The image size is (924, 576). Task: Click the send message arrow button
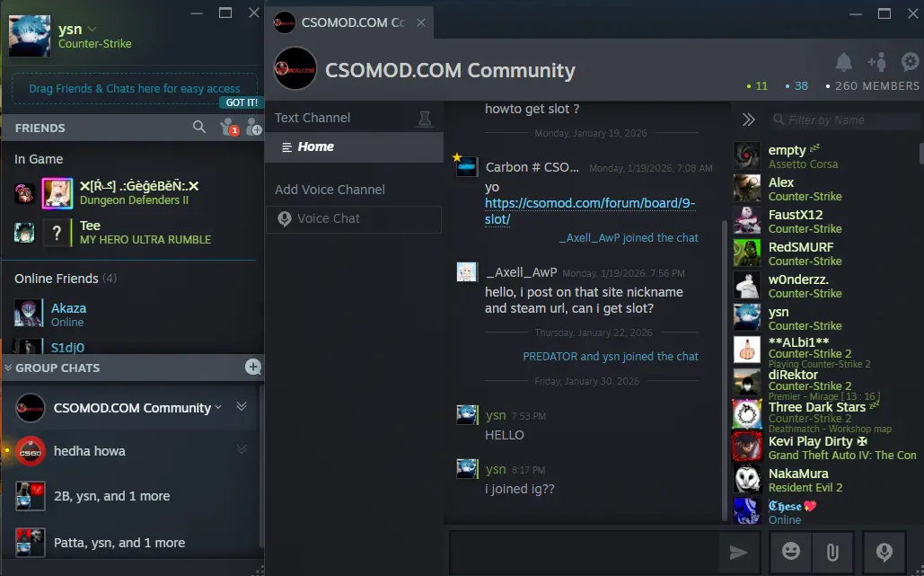(x=738, y=553)
